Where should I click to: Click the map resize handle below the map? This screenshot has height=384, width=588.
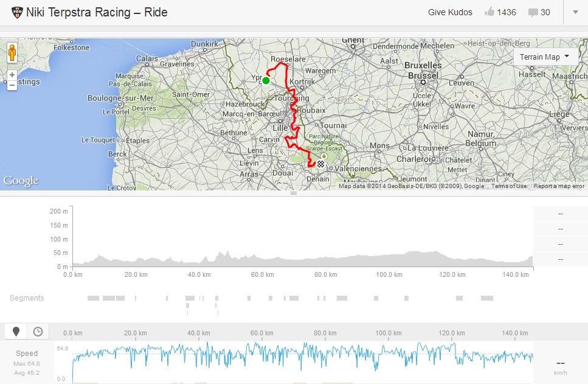coord(294,194)
